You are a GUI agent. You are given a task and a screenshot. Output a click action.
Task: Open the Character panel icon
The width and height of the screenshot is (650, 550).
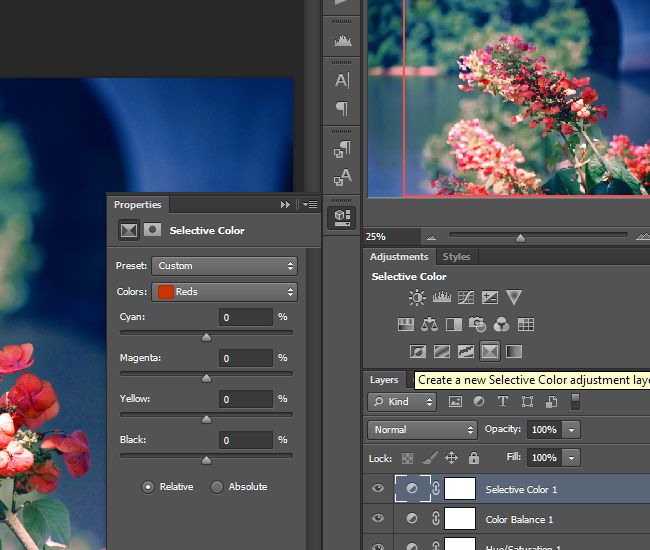click(x=342, y=80)
